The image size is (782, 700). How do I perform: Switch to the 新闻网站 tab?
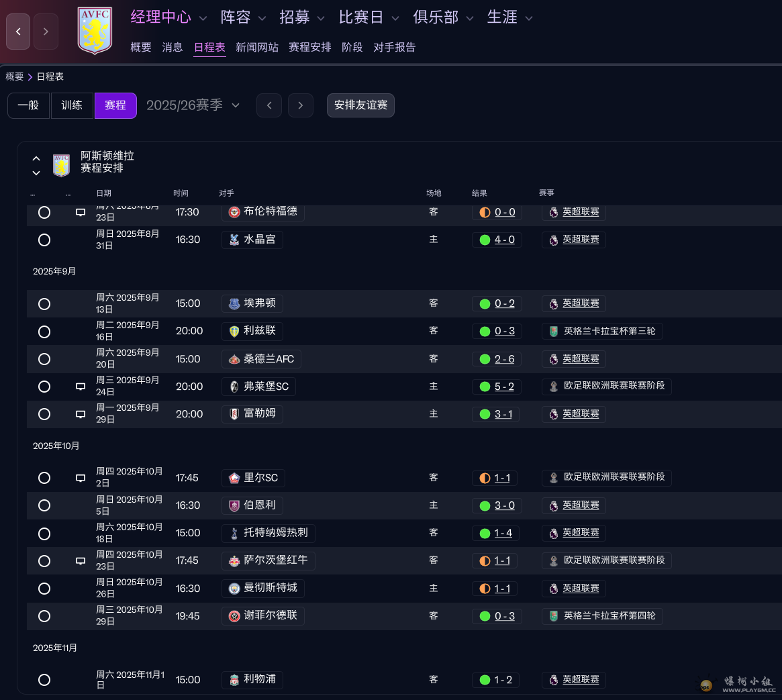pos(257,48)
